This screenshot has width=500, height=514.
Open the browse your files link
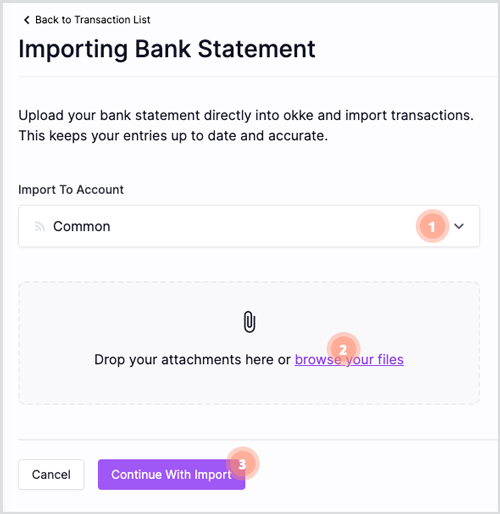pos(349,360)
